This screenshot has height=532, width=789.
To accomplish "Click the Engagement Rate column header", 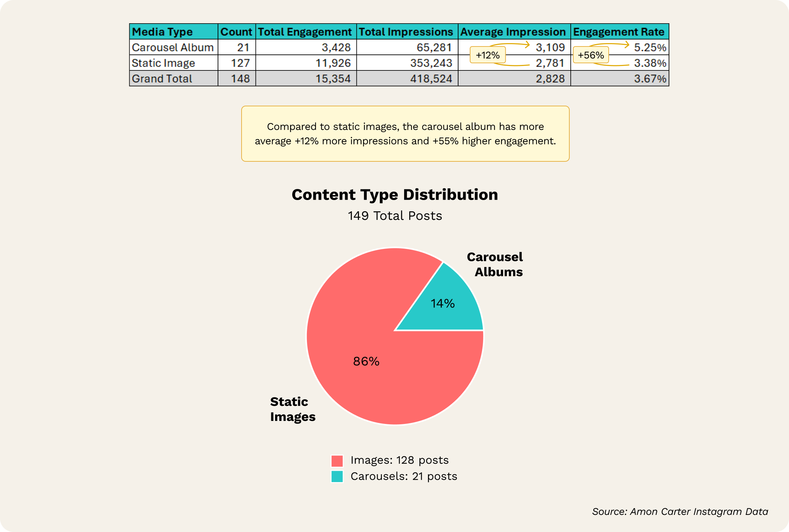I will [619, 32].
